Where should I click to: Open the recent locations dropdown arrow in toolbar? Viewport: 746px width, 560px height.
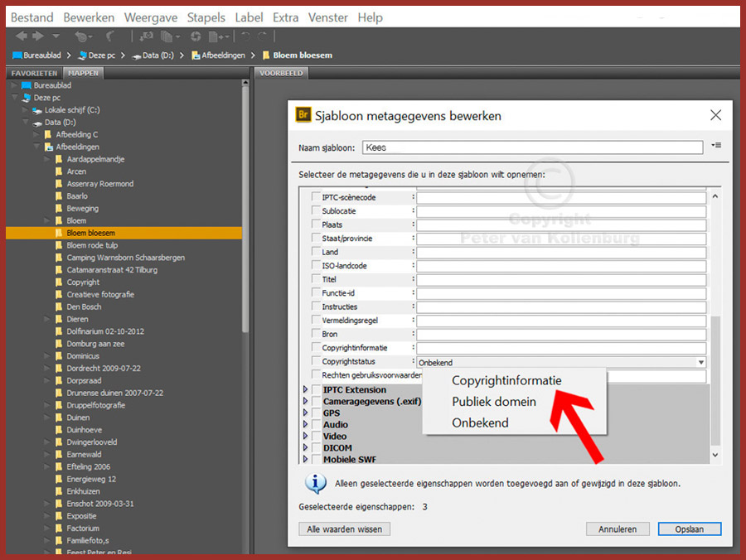(56, 36)
